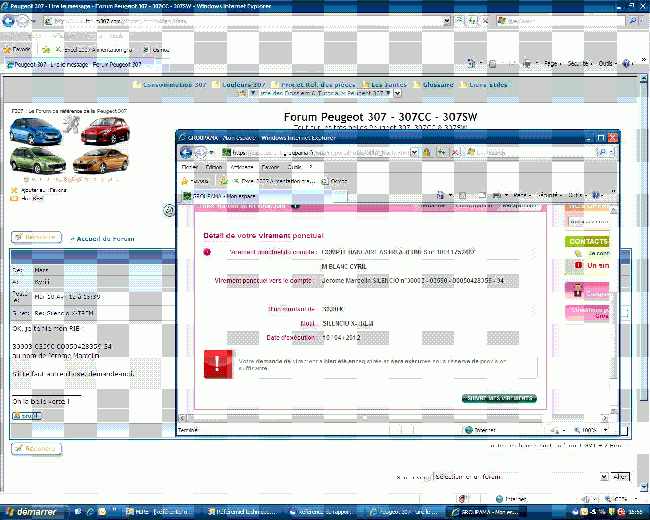The width and height of the screenshot is (650, 520).
Task: Click the padlock security icon in Groupama address bar
Action: pyautogui.click(x=427, y=153)
